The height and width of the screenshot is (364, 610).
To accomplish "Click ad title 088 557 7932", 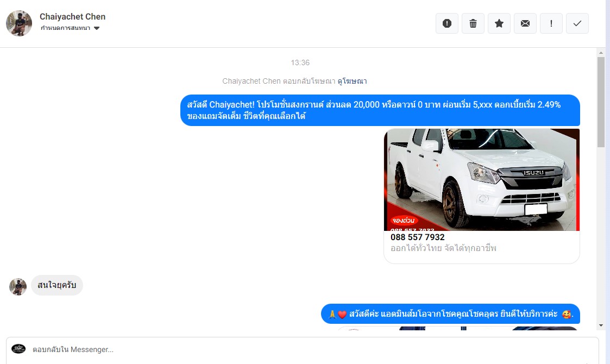I will tap(417, 237).
